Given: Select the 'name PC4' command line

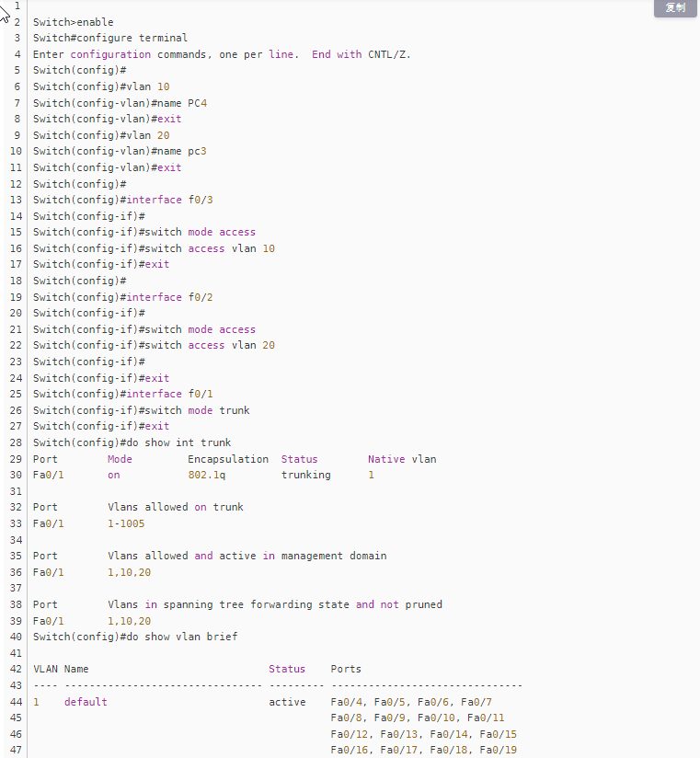Looking at the screenshot, I should tap(120, 103).
